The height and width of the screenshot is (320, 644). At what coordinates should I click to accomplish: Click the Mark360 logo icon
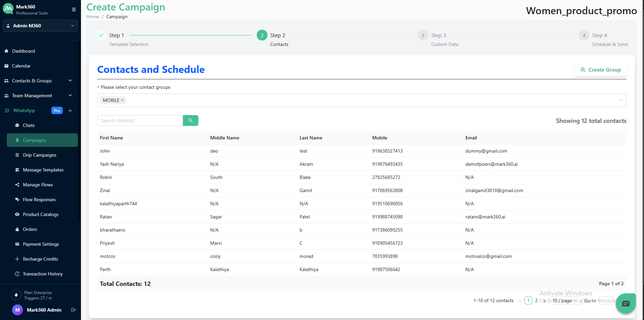pyautogui.click(x=8, y=9)
